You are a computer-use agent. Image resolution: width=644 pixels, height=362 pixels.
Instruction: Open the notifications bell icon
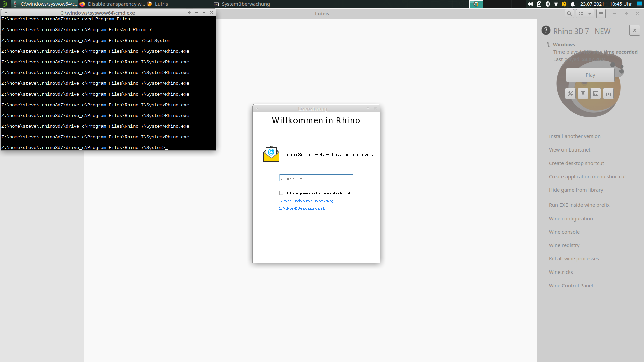pyautogui.click(x=573, y=4)
